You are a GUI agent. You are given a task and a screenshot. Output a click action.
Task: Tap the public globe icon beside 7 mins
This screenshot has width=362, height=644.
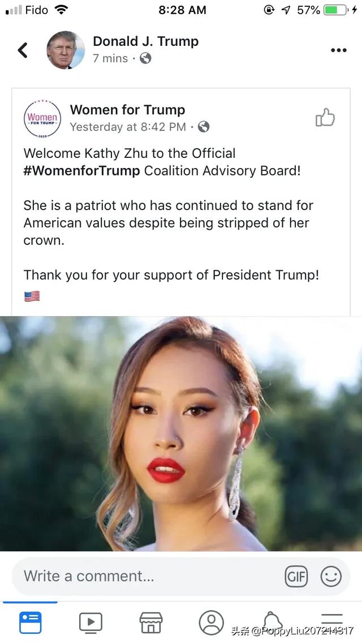(145, 59)
